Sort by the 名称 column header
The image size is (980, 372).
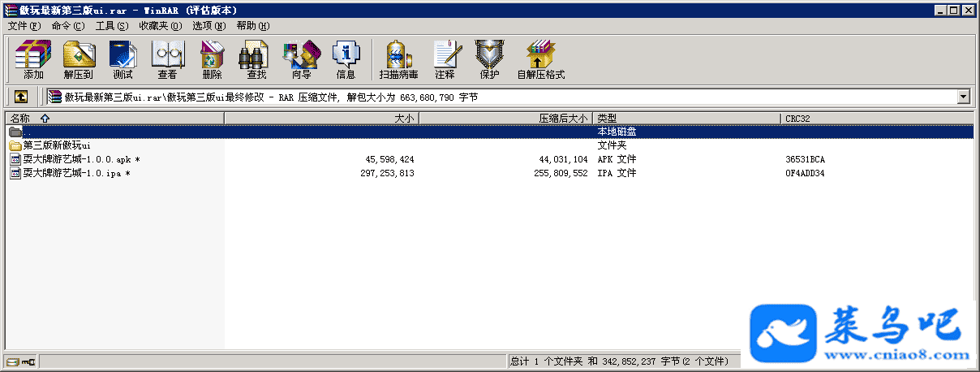(114, 119)
